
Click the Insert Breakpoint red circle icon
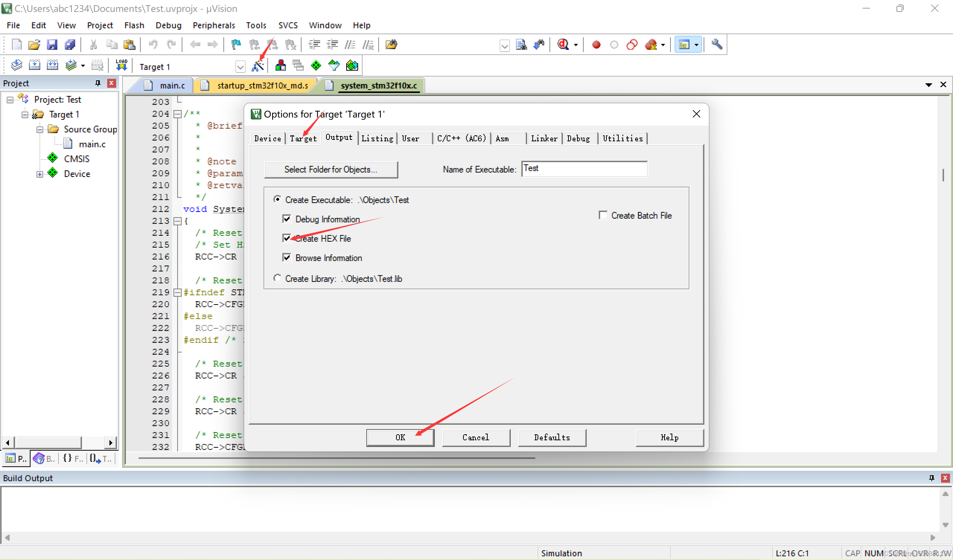pyautogui.click(x=596, y=45)
